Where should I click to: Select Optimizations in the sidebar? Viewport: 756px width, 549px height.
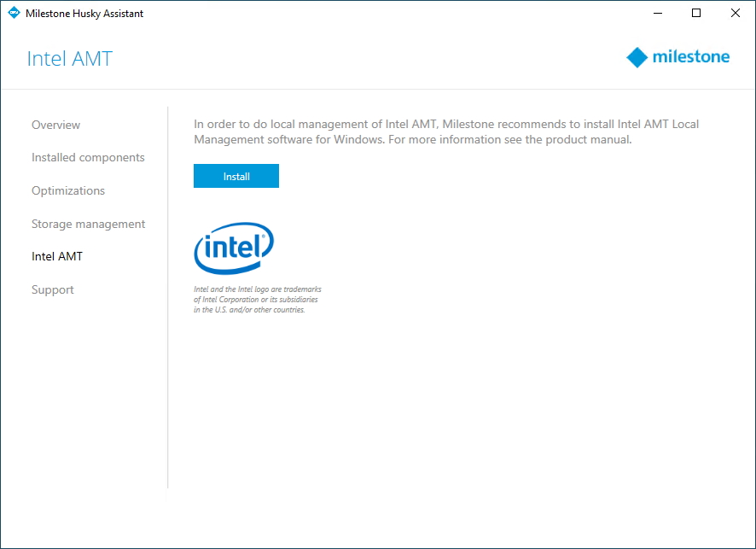point(68,190)
